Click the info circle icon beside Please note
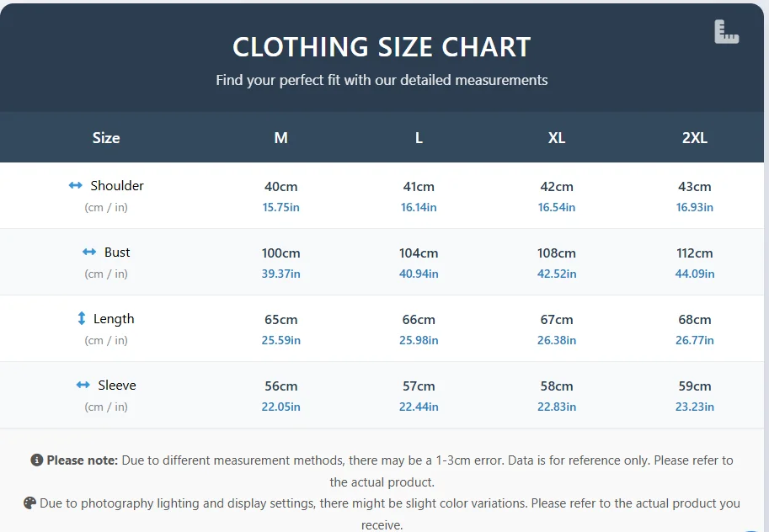This screenshot has height=532, width=769. 37,460
